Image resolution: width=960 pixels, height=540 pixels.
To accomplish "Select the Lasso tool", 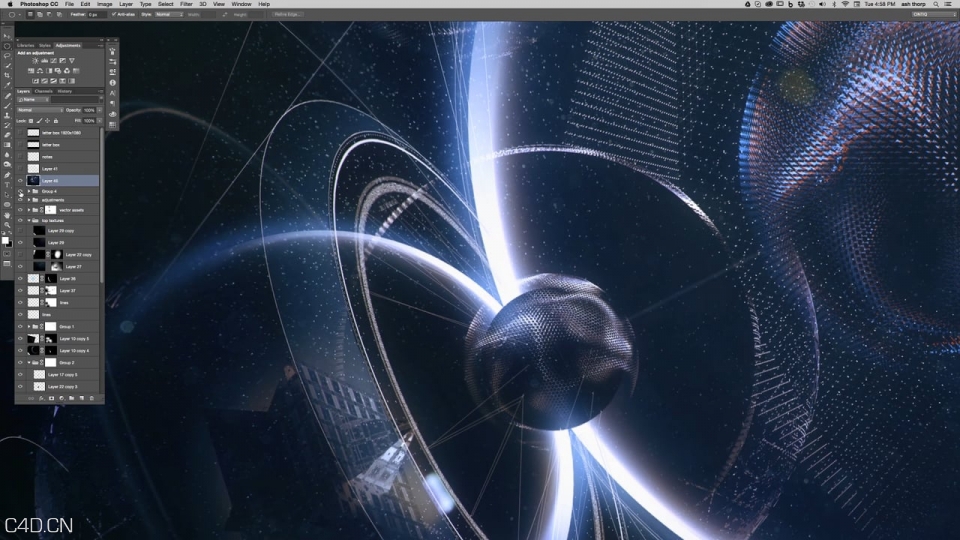I will [7, 55].
